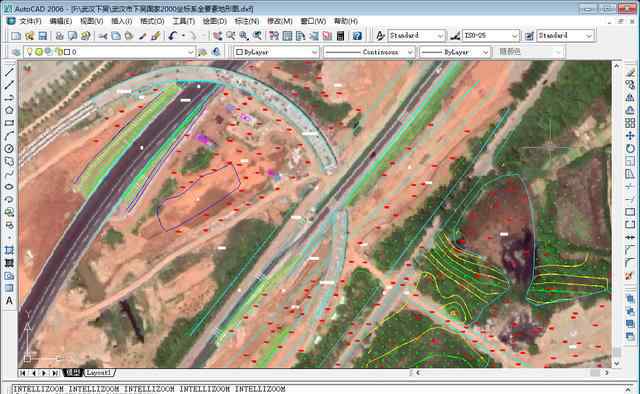Screen dimensions: 640x394
Task: Select the Spline draw tool
Action: (9, 174)
